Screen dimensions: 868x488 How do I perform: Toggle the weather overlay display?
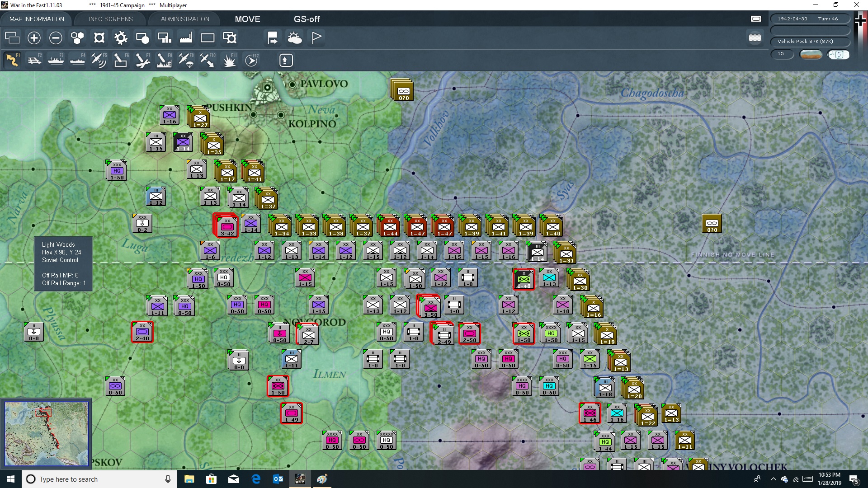[295, 38]
